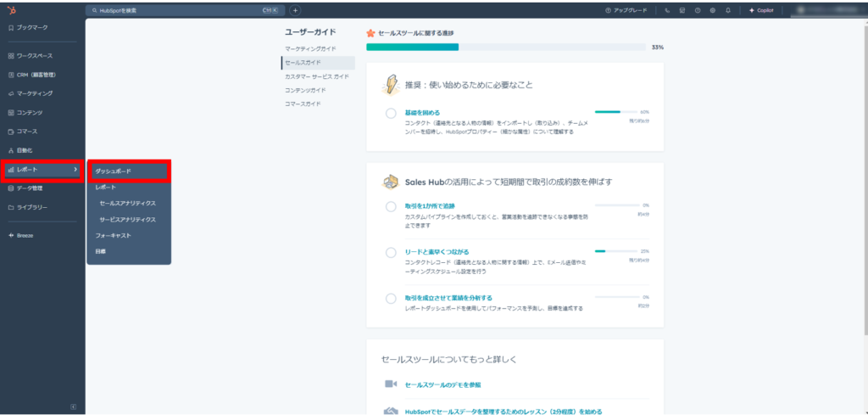The height and width of the screenshot is (415, 868).
Task: Open the HubSpotでセールスデータを整理 lesson link
Action: (x=504, y=412)
